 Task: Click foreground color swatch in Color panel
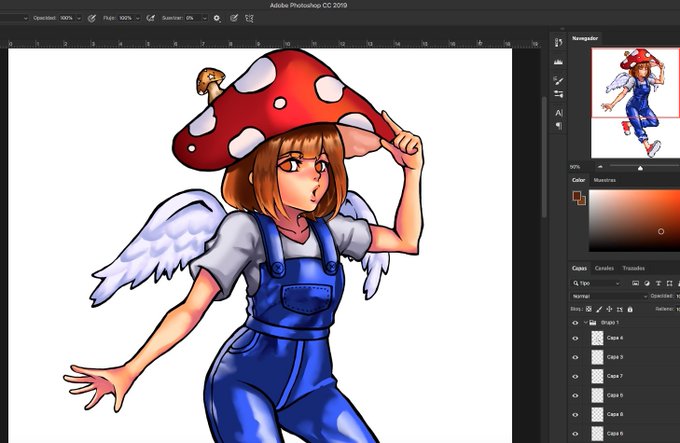click(x=577, y=196)
